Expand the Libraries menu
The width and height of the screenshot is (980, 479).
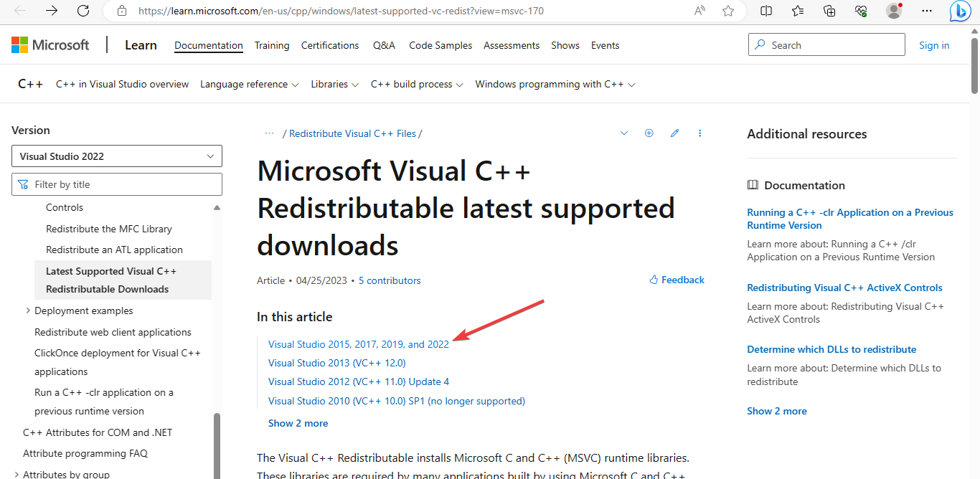[x=334, y=84]
